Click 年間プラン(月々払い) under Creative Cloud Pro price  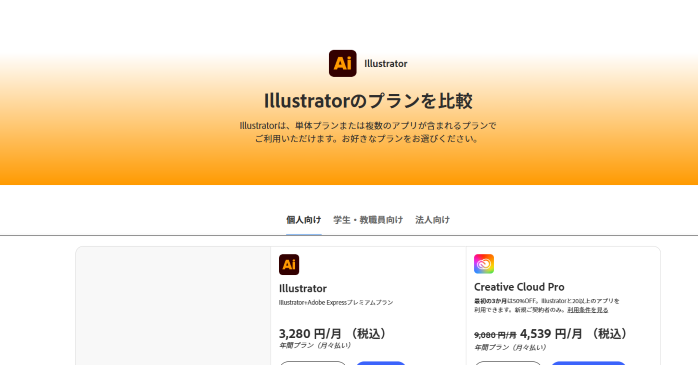click(x=510, y=348)
